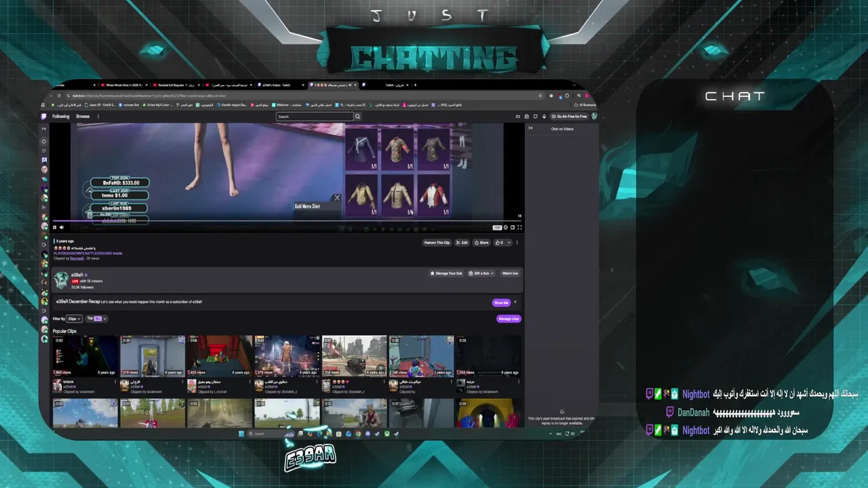Click Nightbot username in chat overlay
The image size is (868, 488).
696,394
